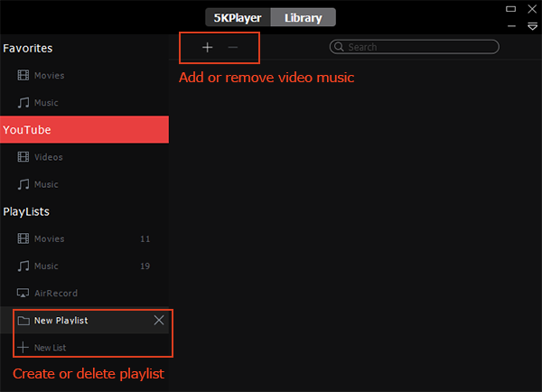Click the plus icon beside New List
The height and width of the screenshot is (392, 542).
(23, 347)
